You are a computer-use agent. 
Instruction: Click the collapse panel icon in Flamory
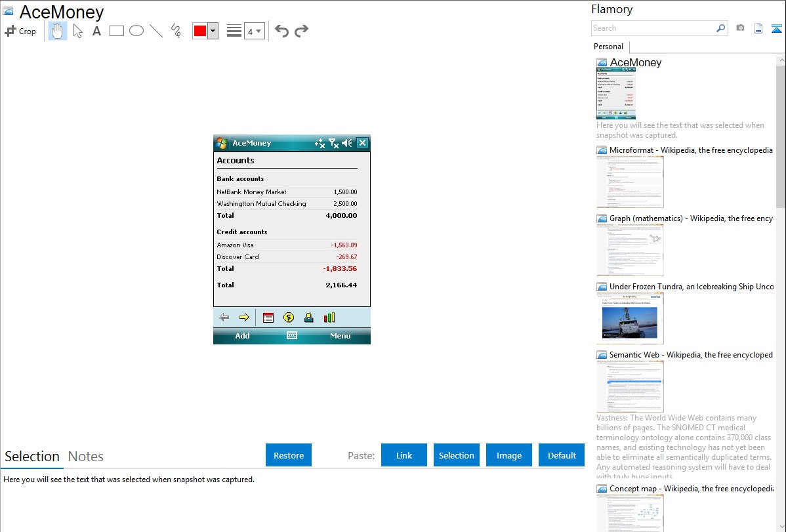776,28
